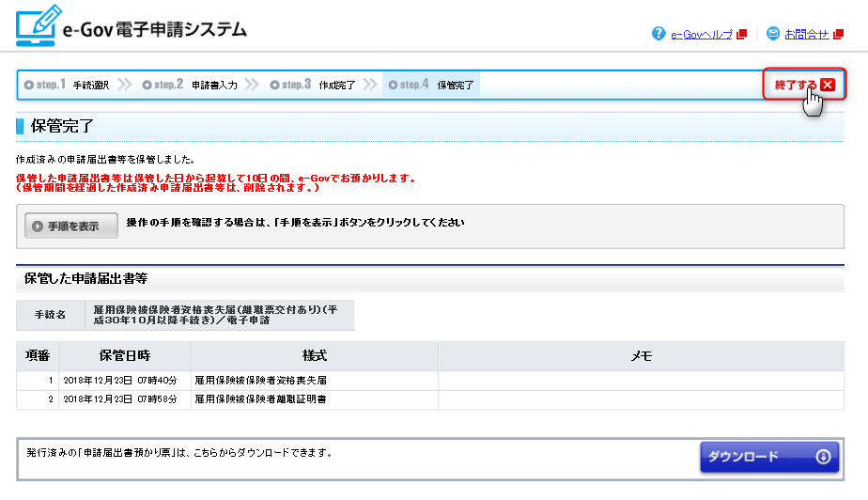Viewport: 868px width, 500px height.
Task: Click the red X icon on 終了する
Action: [827, 85]
